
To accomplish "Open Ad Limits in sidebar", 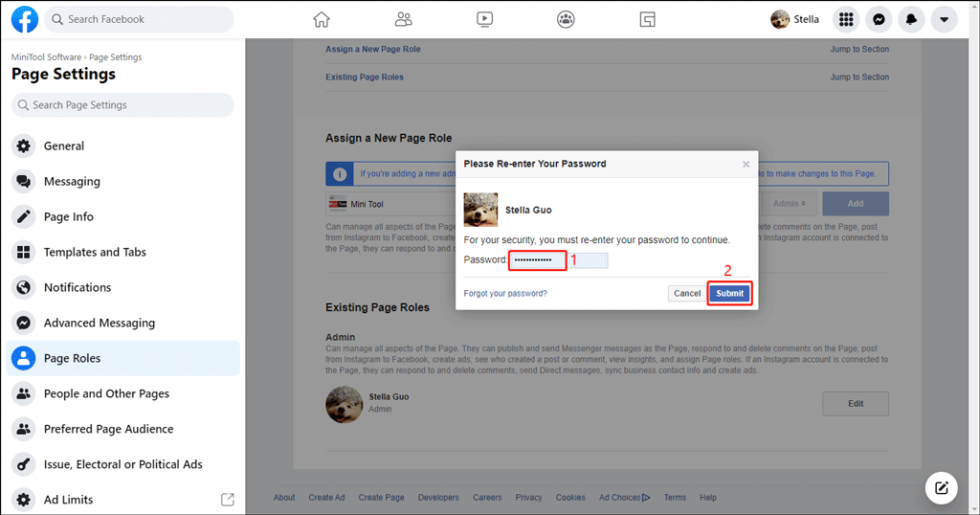I will click(122, 500).
